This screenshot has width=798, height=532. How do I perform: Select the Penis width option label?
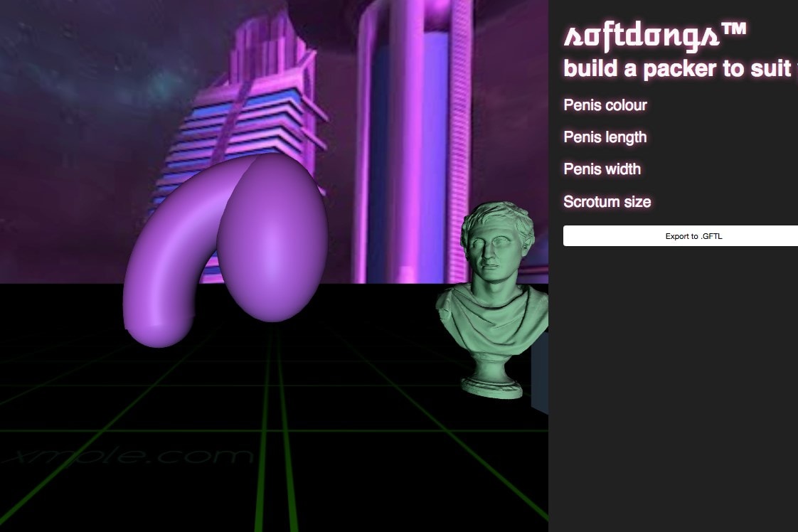click(602, 169)
